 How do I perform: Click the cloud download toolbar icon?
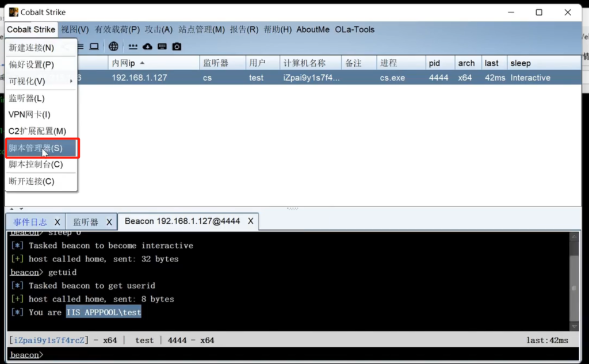[147, 47]
